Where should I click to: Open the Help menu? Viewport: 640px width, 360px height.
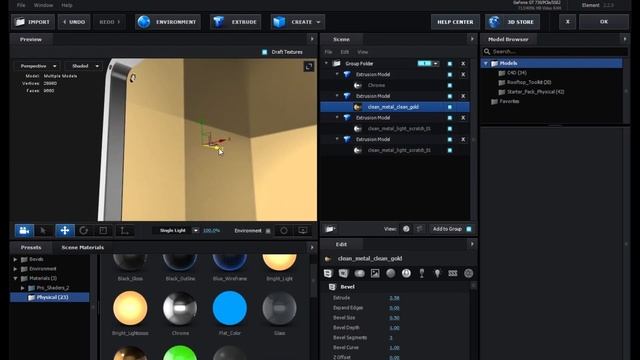(67, 5)
